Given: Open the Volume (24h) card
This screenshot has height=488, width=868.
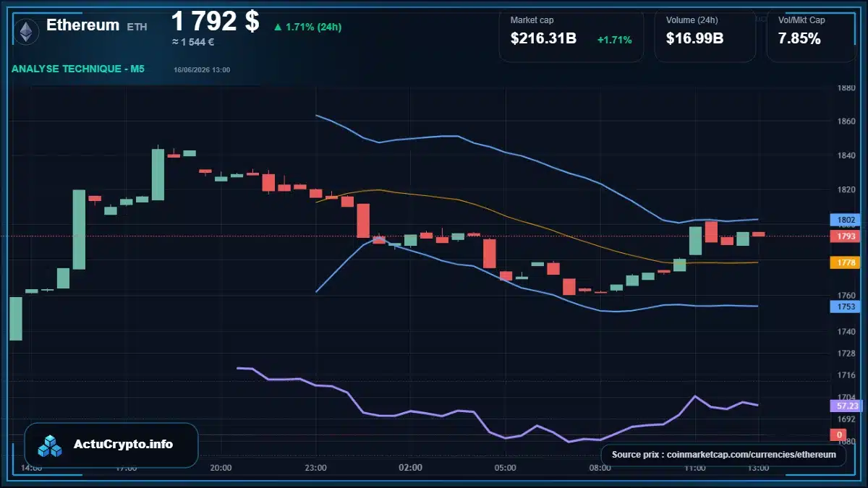Looking at the screenshot, I should [705, 35].
